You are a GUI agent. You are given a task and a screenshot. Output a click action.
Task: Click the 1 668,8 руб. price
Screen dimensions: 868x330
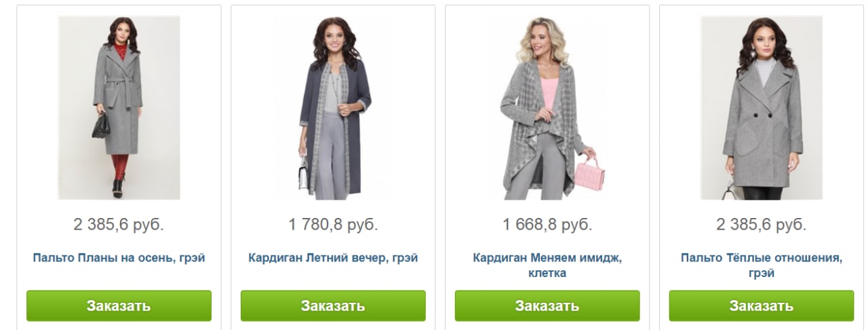(x=547, y=225)
